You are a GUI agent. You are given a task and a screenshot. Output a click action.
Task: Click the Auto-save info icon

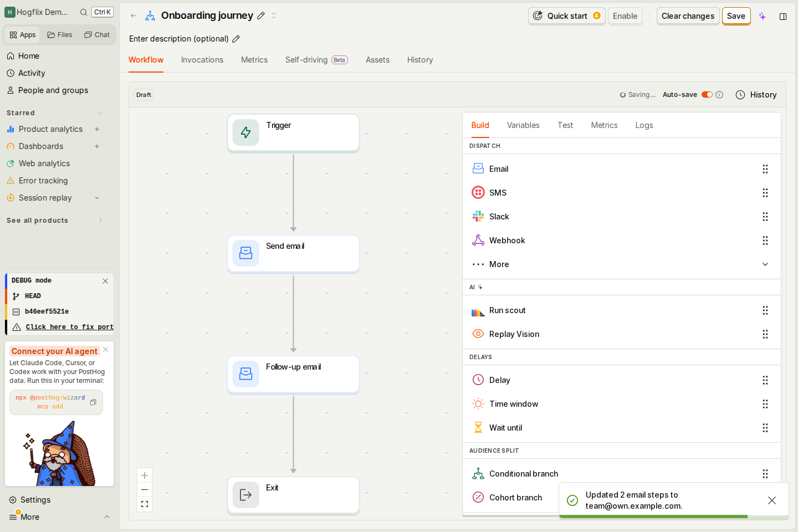click(719, 95)
